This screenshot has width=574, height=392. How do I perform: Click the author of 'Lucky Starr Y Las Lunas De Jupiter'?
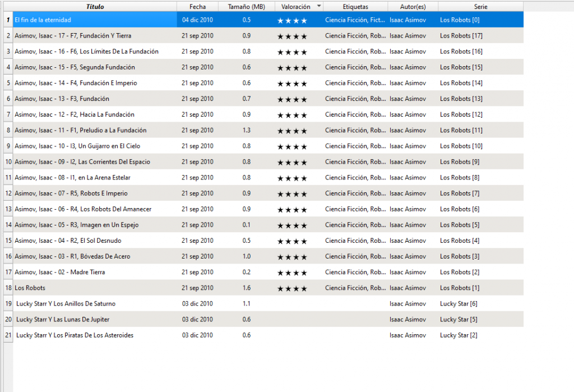[x=408, y=319]
